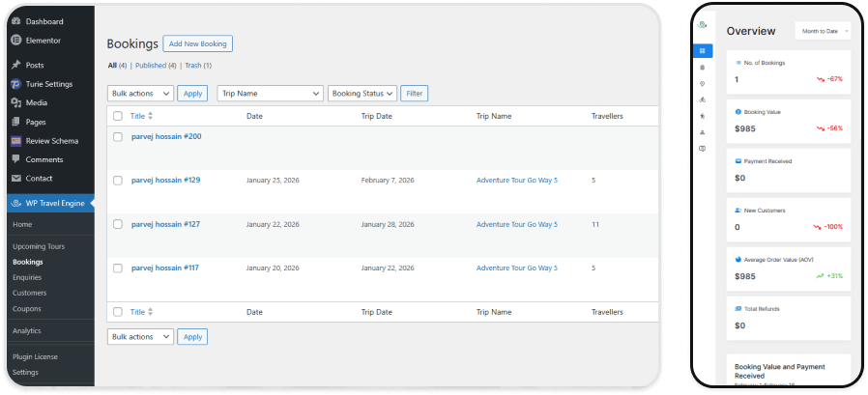The height and width of the screenshot is (395, 868).
Task: Open the top Bulk actions dropdown
Action: click(x=140, y=94)
